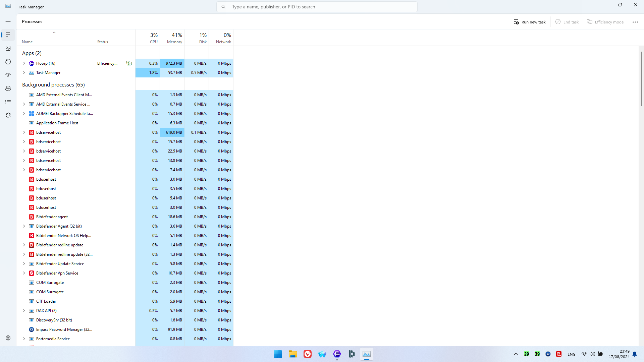Sort by CPU column header
The image size is (644, 362).
(148, 38)
